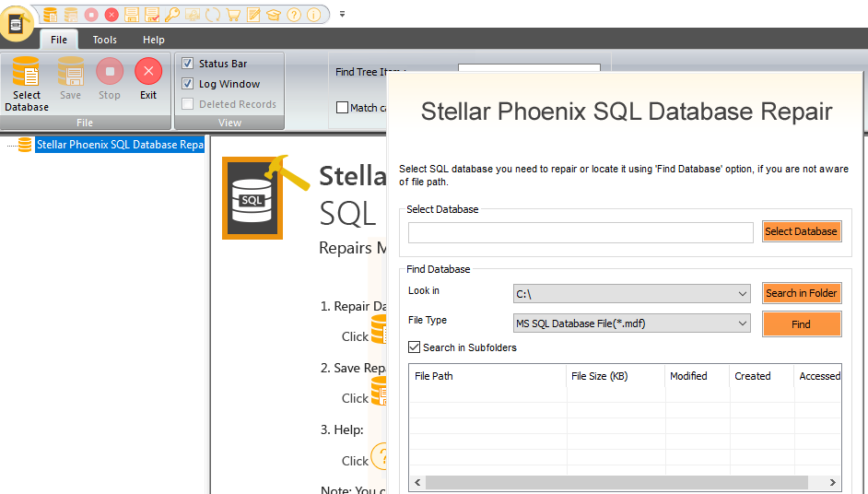
Task: Open the round Stellar application button
Action: (17, 22)
